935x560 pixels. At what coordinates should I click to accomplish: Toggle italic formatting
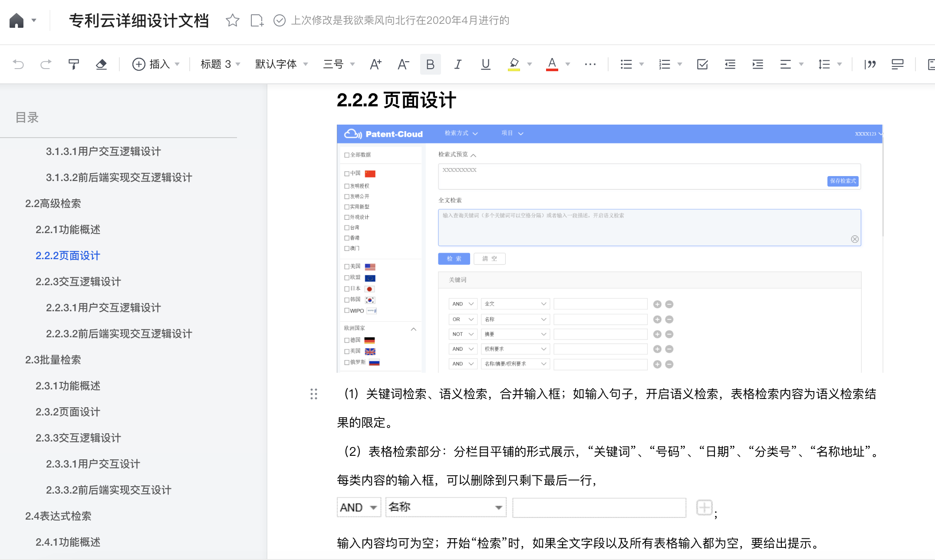tap(458, 64)
